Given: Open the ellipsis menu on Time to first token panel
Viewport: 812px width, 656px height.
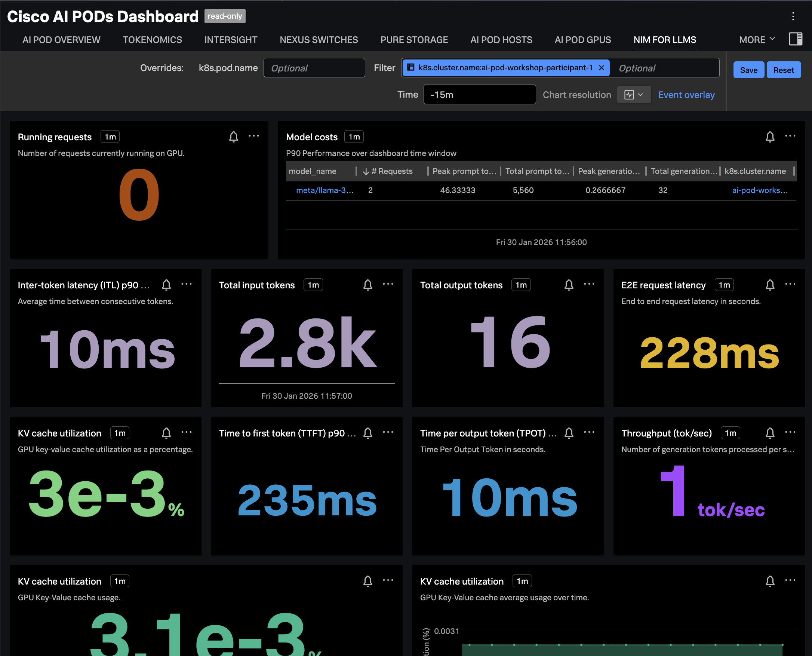Looking at the screenshot, I should 388,433.
